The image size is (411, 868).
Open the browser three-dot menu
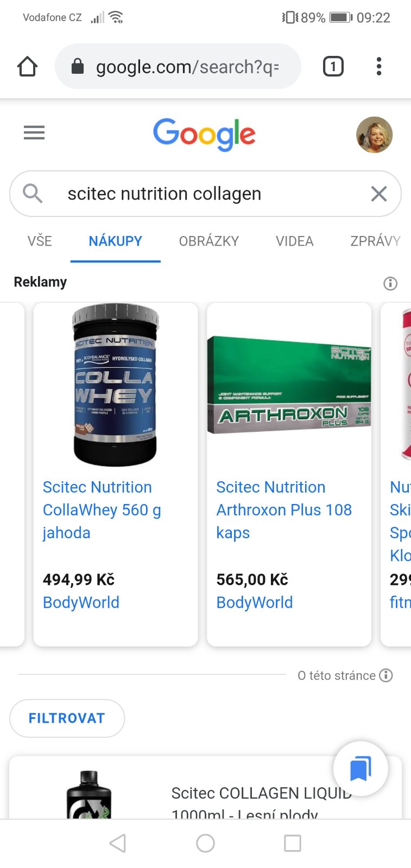[x=379, y=67]
